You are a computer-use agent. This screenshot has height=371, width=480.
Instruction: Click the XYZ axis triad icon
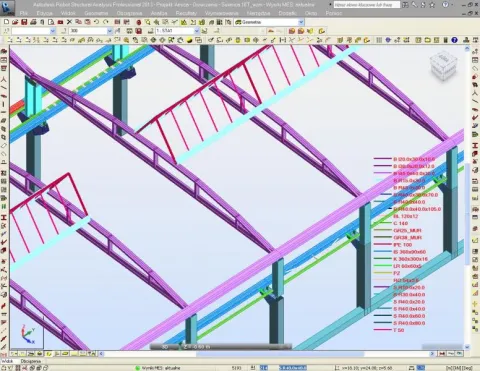[28, 334]
